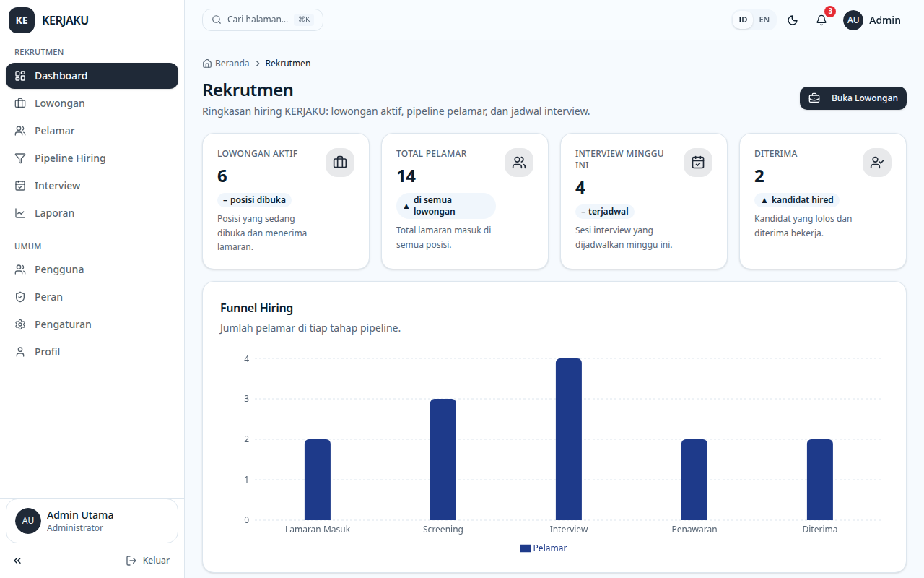
Task: Click calendar icon on Interview Minggu Ini card
Action: [x=698, y=163]
